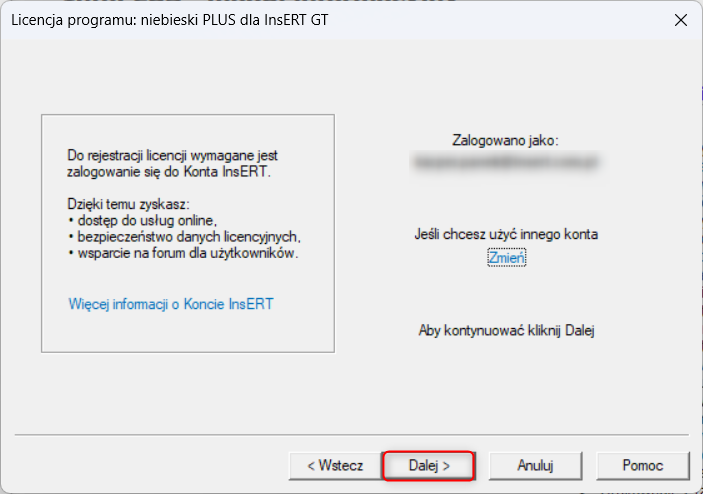The image size is (703, 494).
Task: Click 'Do rejestracji licencji wymagane jest' text
Action: point(172,156)
